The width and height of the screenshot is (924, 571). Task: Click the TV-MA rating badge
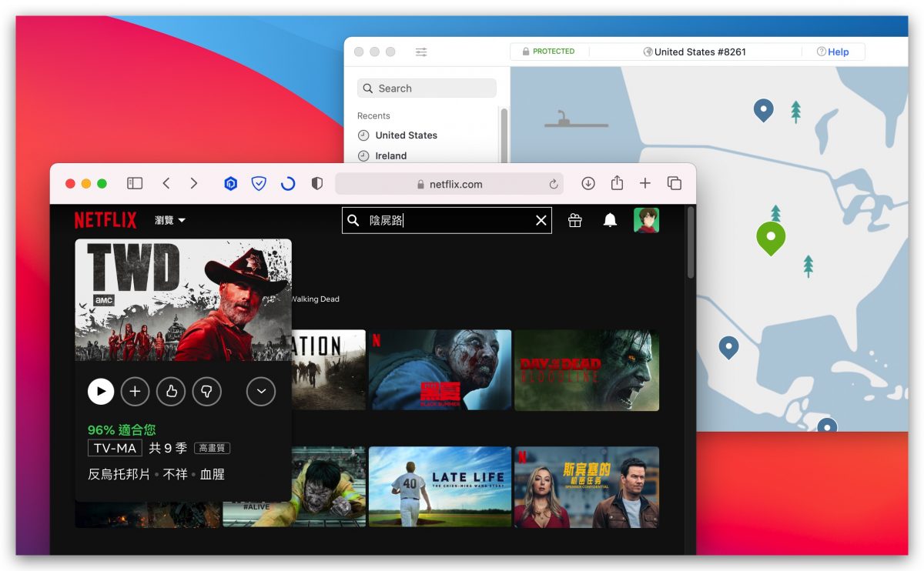[115, 449]
